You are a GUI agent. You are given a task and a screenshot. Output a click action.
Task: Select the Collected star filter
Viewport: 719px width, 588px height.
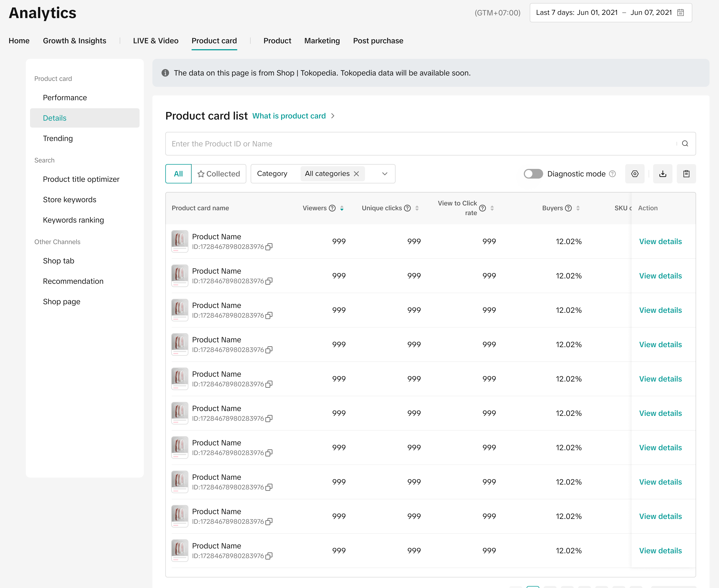[x=219, y=174]
